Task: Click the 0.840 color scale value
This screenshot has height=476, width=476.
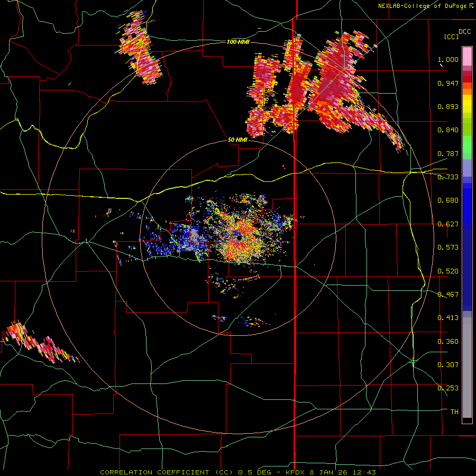Action: tap(448, 130)
